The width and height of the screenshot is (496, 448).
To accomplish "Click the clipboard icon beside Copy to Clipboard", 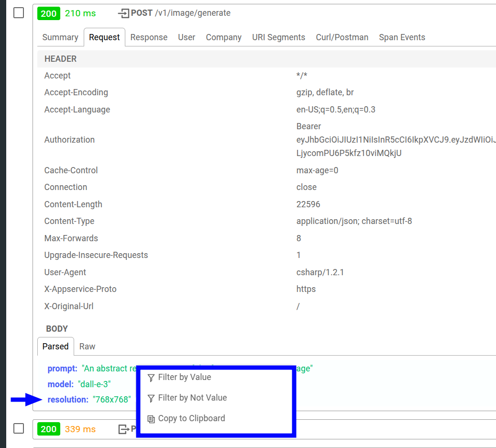I will click(x=151, y=418).
